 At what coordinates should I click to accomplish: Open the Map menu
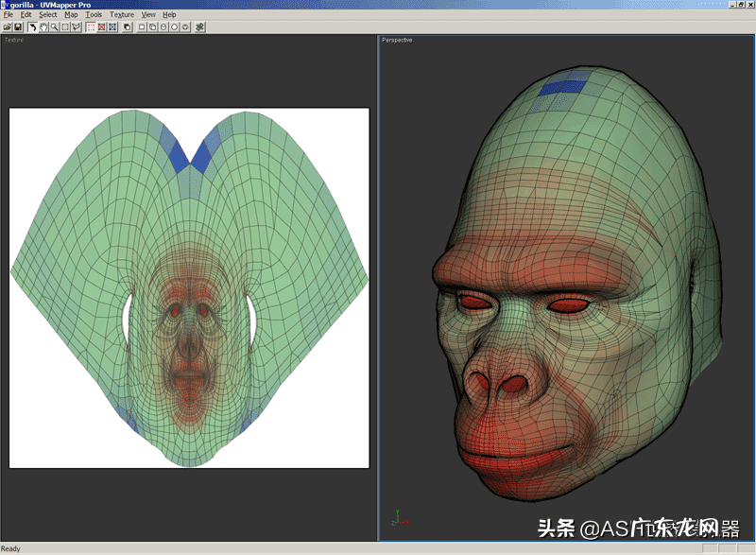71,15
